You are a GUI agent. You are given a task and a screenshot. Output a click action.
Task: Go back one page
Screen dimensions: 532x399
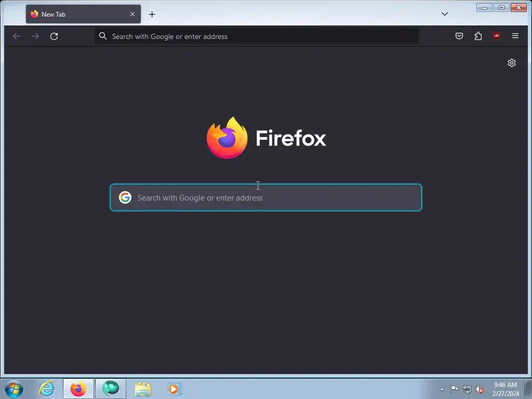[x=17, y=36]
